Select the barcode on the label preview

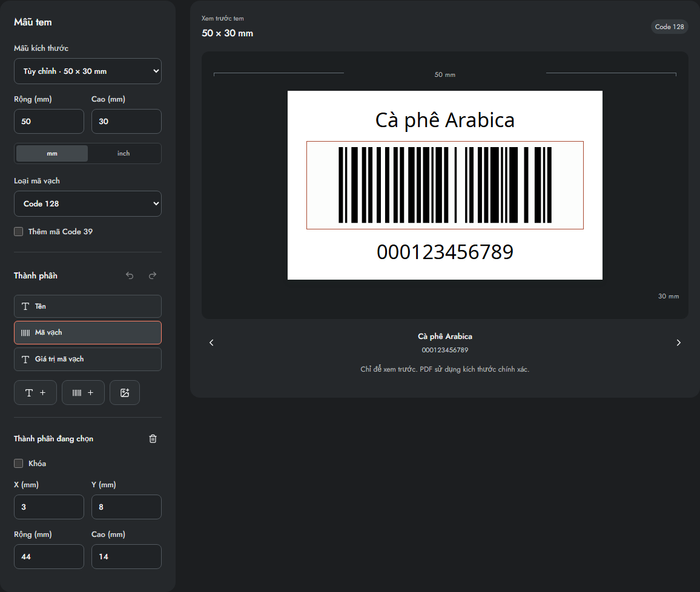click(x=445, y=185)
